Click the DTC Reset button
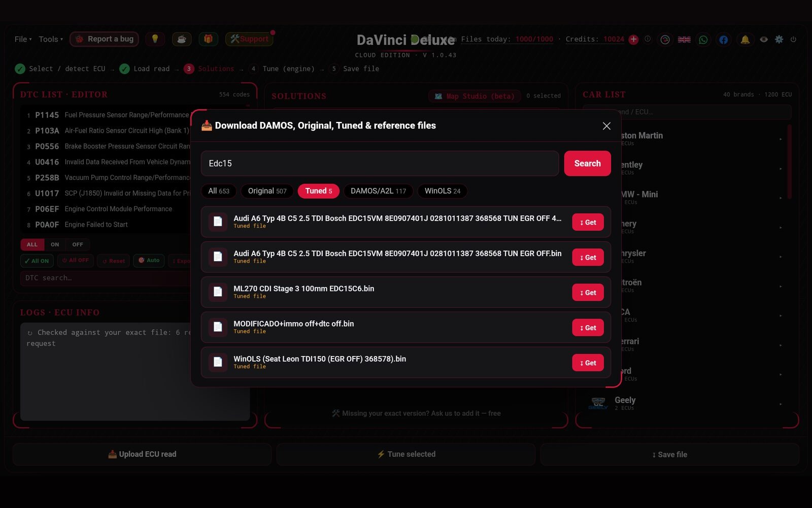The image size is (812, 508). coord(113,261)
